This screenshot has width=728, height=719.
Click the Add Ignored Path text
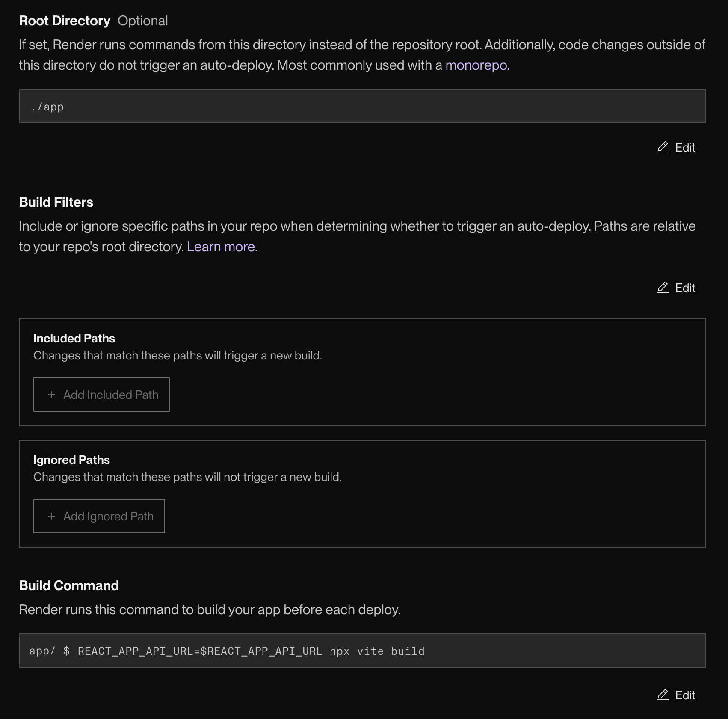[x=108, y=516]
